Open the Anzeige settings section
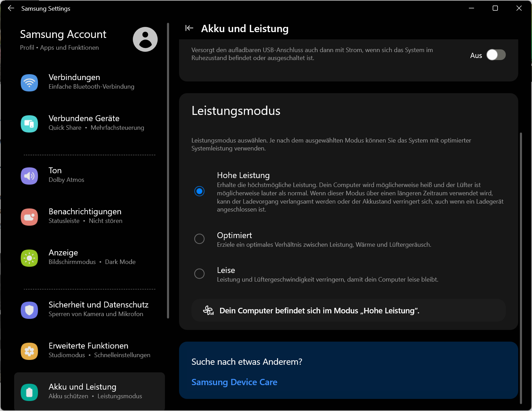The image size is (532, 411). coord(89,258)
